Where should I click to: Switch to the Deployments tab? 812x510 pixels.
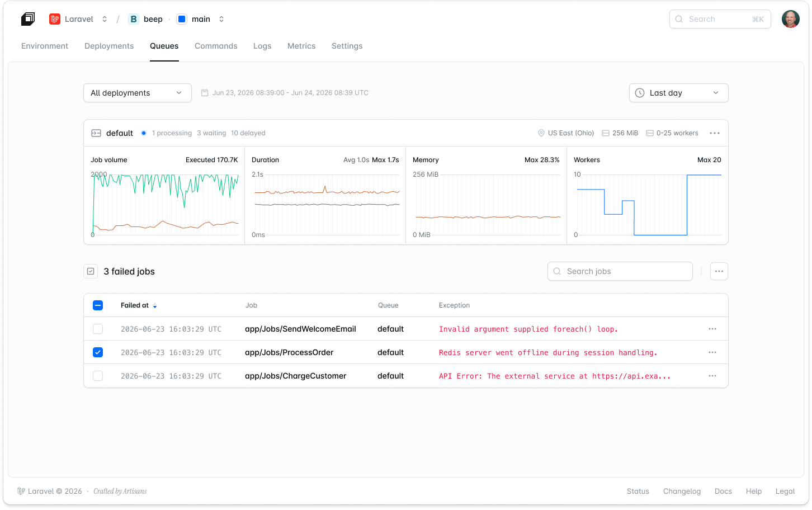point(109,46)
